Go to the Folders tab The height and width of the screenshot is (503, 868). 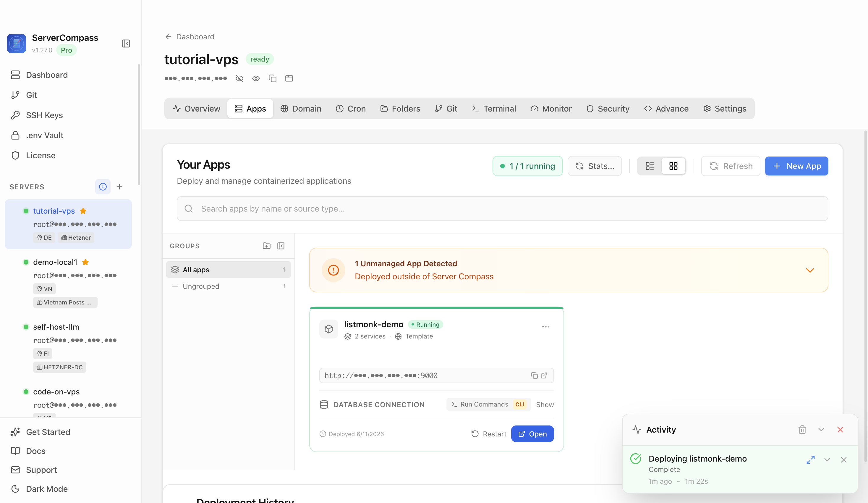tap(400, 109)
